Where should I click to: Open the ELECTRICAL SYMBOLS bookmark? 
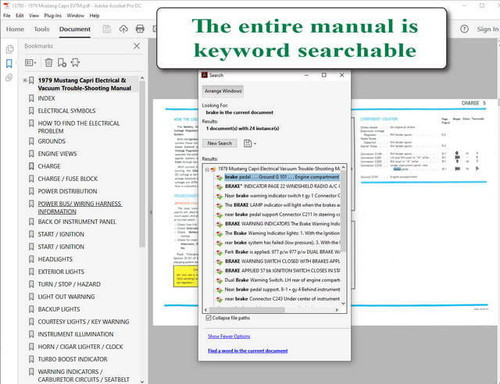point(67,111)
